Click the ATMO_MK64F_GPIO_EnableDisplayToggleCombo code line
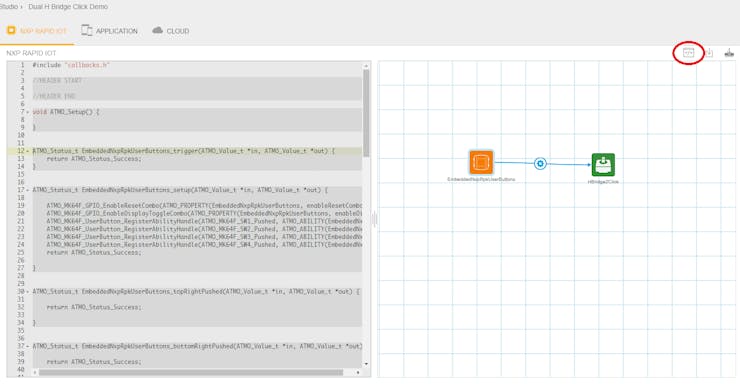 (204, 213)
